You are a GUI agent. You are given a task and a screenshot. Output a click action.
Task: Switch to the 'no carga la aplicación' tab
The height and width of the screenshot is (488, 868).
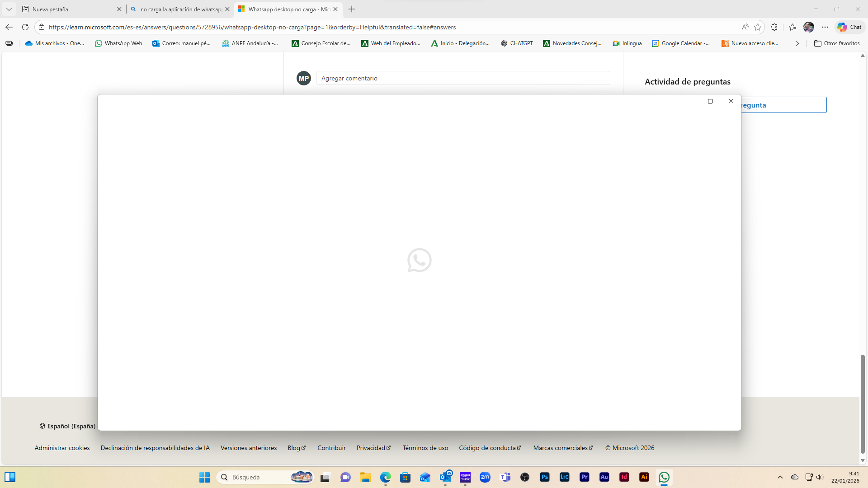(180, 9)
